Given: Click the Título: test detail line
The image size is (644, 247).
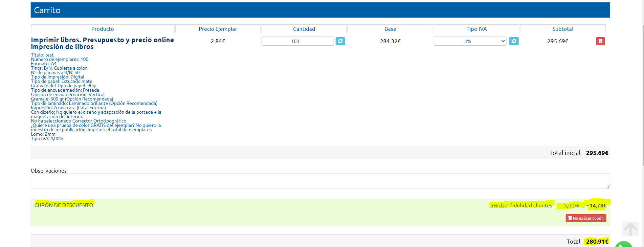Looking at the screenshot, I should click(x=42, y=55).
